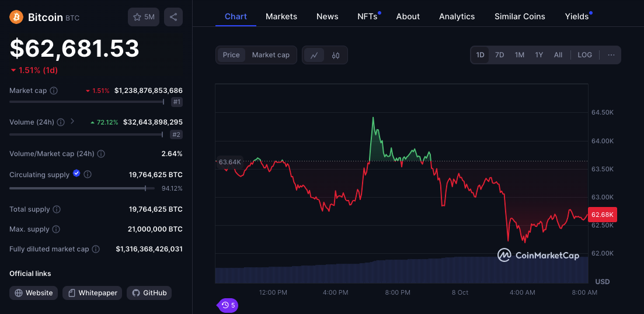Open the Similar Coins tab
Screen dimensions: 644x314
tap(520, 16)
